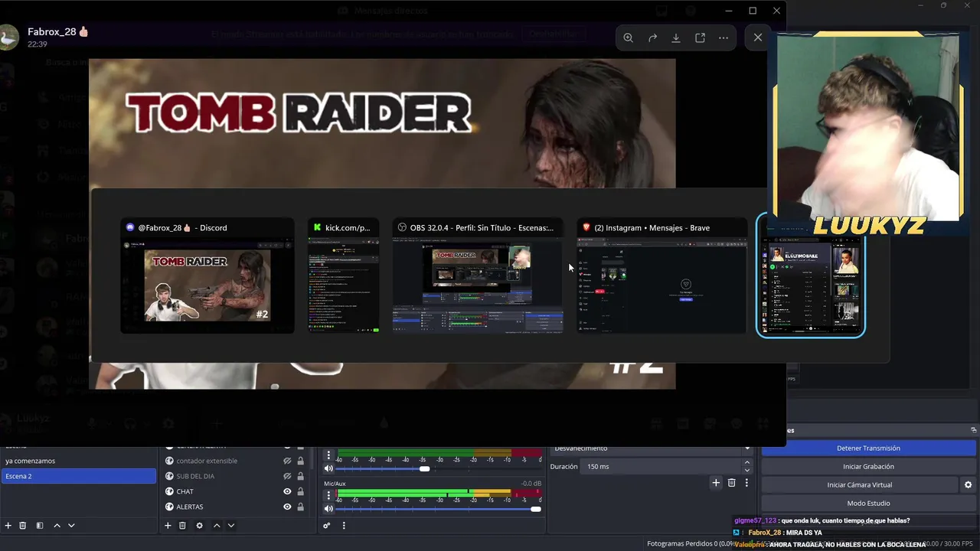Click Modo Estudio button
The image size is (980, 551).
tap(868, 503)
